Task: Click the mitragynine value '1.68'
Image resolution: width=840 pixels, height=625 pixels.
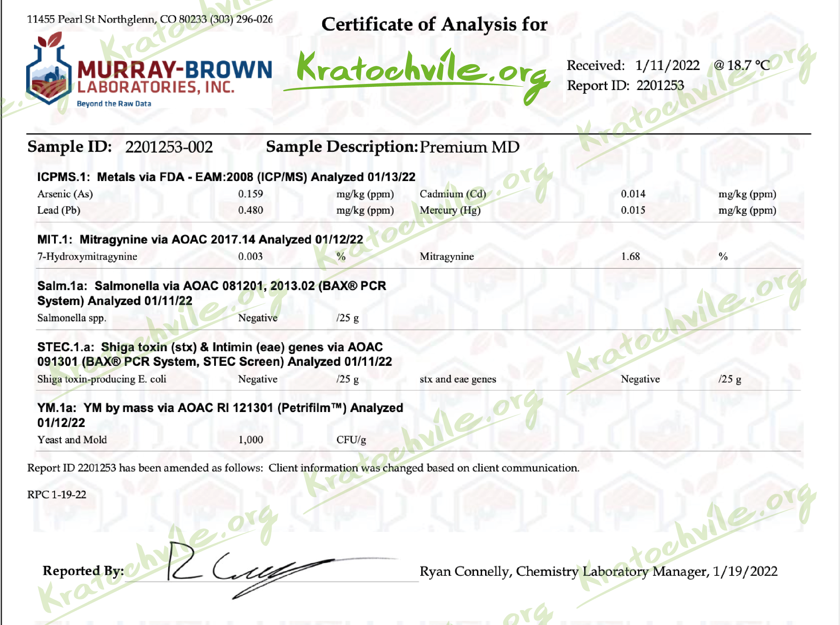Action: pyautogui.click(x=630, y=256)
